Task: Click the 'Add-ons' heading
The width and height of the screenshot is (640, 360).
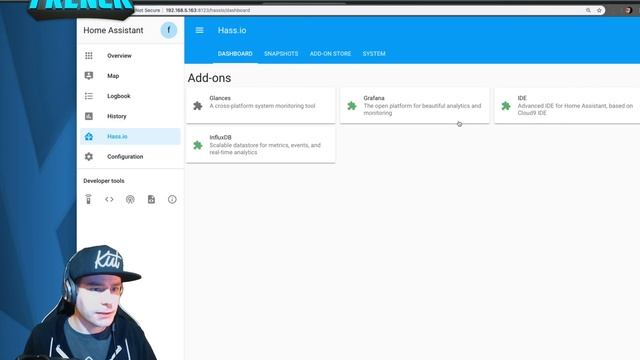Action: [x=209, y=78]
